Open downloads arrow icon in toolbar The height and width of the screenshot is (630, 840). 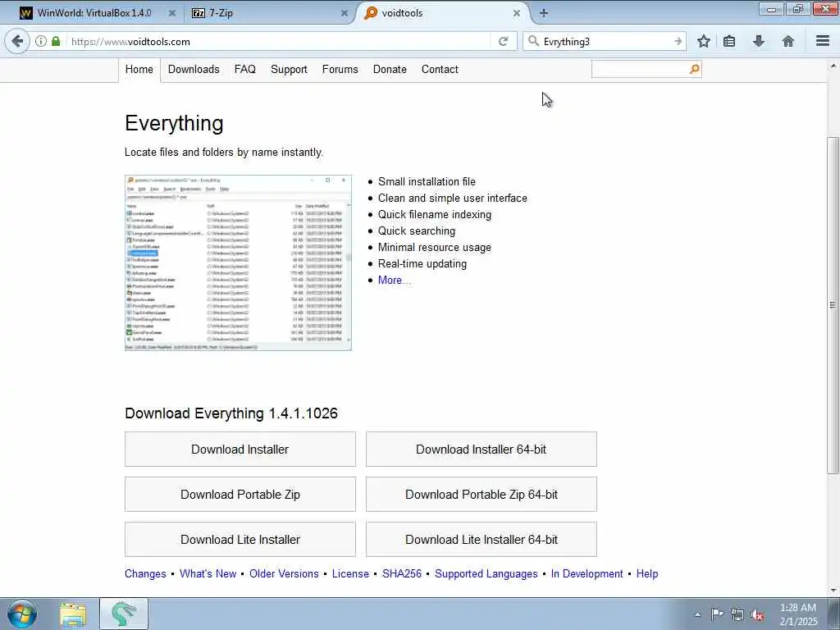pyautogui.click(x=759, y=41)
